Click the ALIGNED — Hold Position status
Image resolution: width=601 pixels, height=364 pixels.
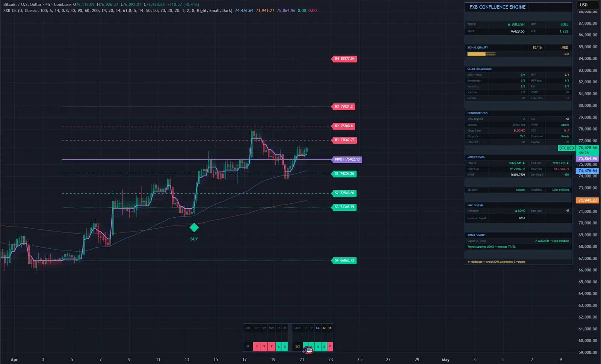point(552,241)
